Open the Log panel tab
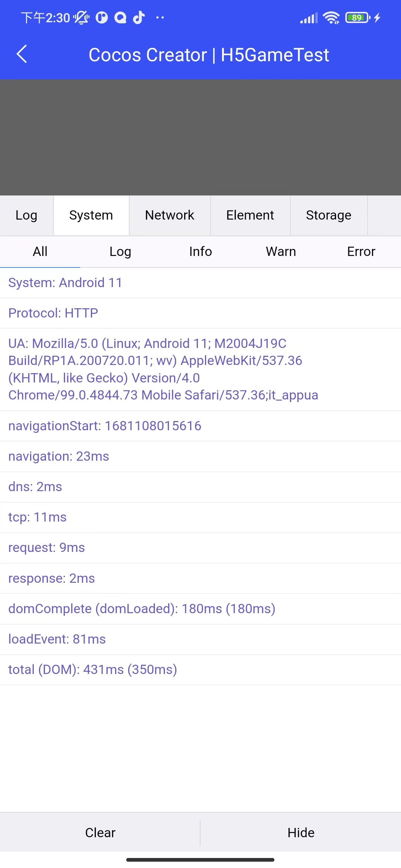 [x=26, y=215]
